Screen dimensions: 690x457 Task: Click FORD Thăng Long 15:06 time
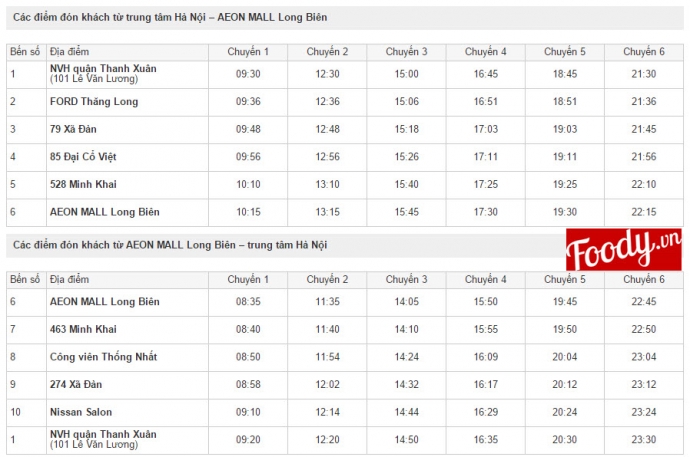[407, 102]
